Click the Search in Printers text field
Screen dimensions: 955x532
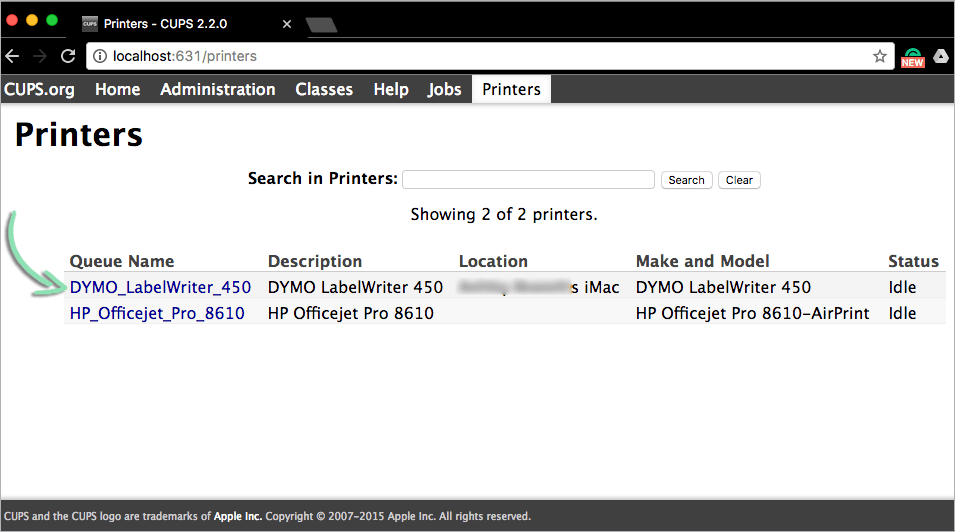tap(528, 180)
